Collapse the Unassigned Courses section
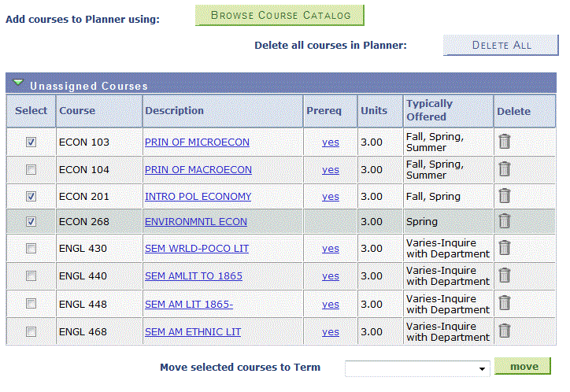Image resolution: width=570 pixels, height=392 pixels. [18, 83]
